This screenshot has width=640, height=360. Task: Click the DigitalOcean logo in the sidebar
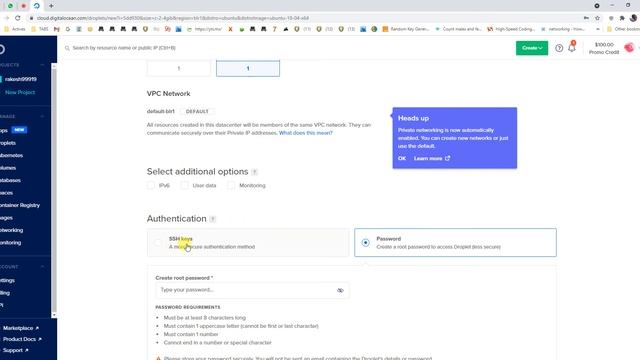(x=2, y=49)
